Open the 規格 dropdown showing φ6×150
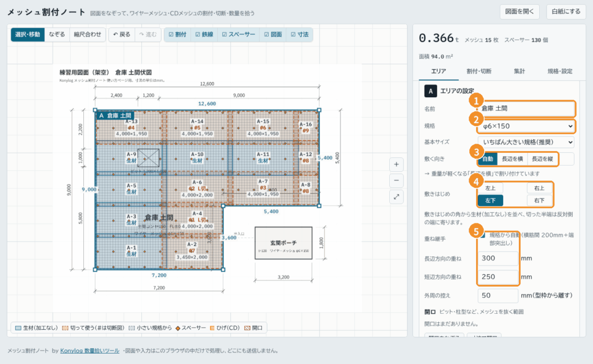Viewport: 593px width, 364px height. coord(526,126)
